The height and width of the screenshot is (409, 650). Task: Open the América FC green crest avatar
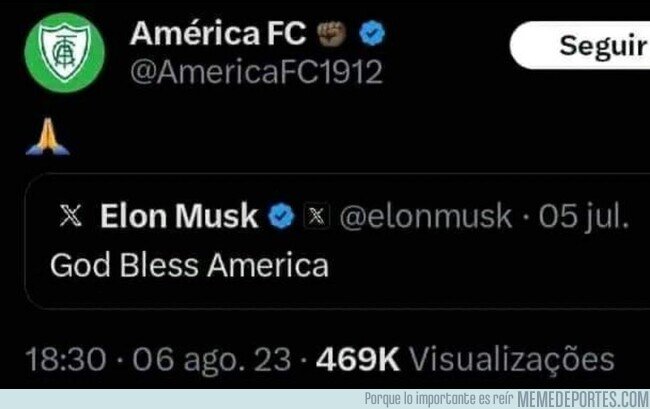pos(64,52)
